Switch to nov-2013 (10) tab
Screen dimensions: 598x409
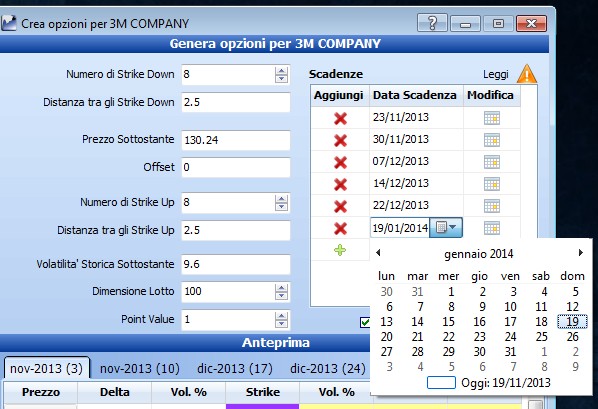click(x=140, y=369)
